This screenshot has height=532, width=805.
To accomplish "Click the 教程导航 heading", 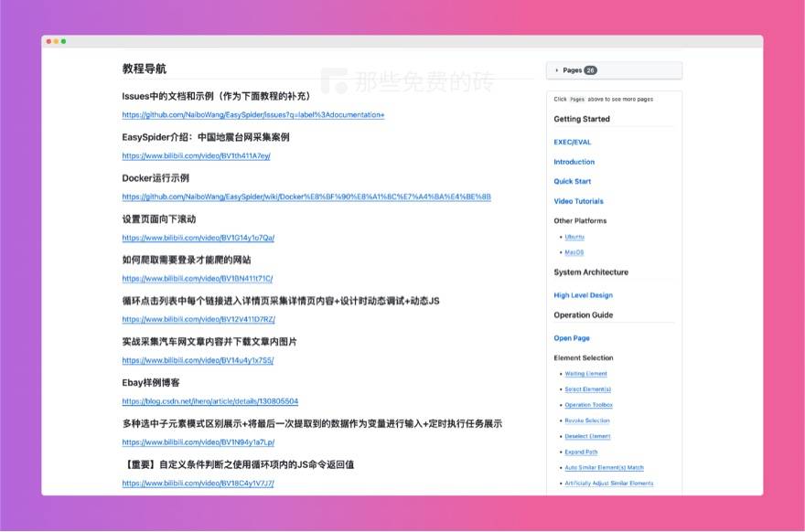I will click(x=145, y=69).
